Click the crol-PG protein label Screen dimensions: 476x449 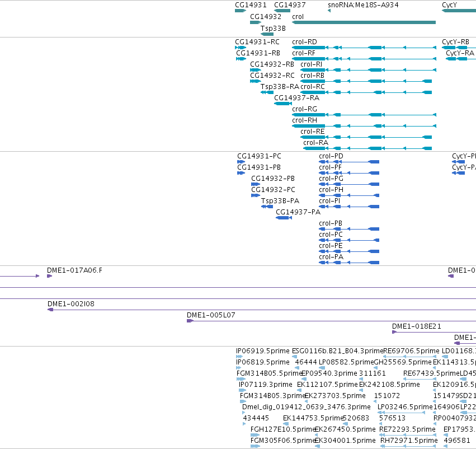click(x=331, y=179)
